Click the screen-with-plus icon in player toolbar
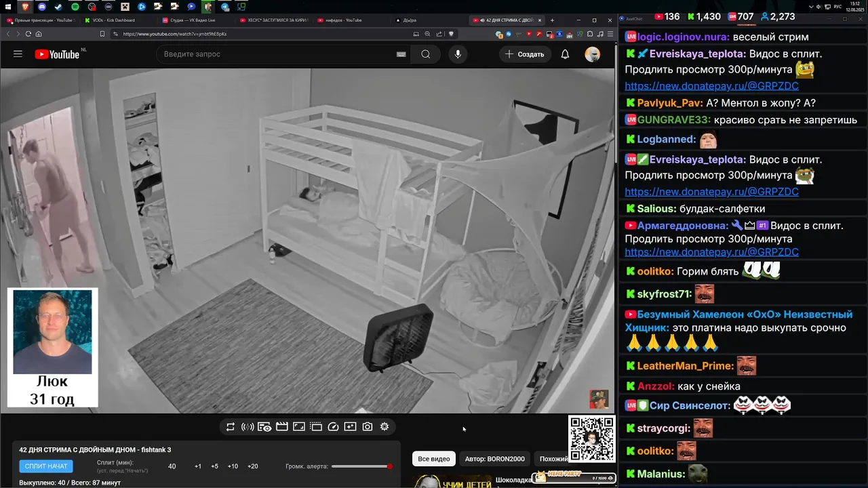This screenshot has width=868, height=488. (350, 426)
